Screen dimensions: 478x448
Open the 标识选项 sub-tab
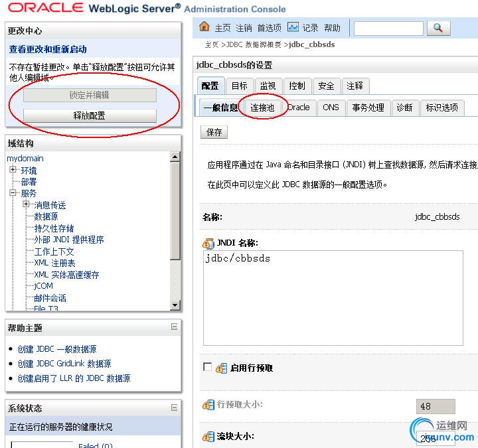(x=441, y=108)
